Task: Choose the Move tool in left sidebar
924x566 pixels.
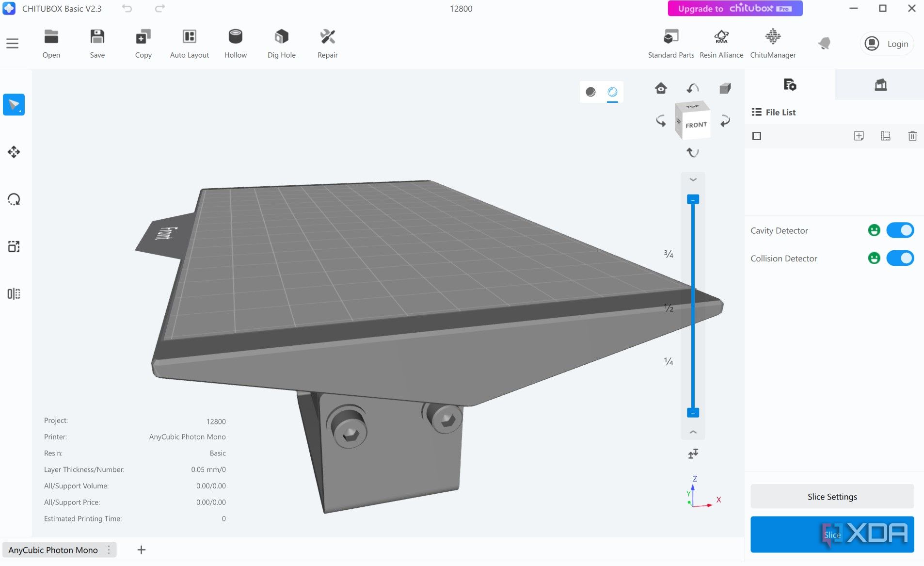Action: click(14, 152)
